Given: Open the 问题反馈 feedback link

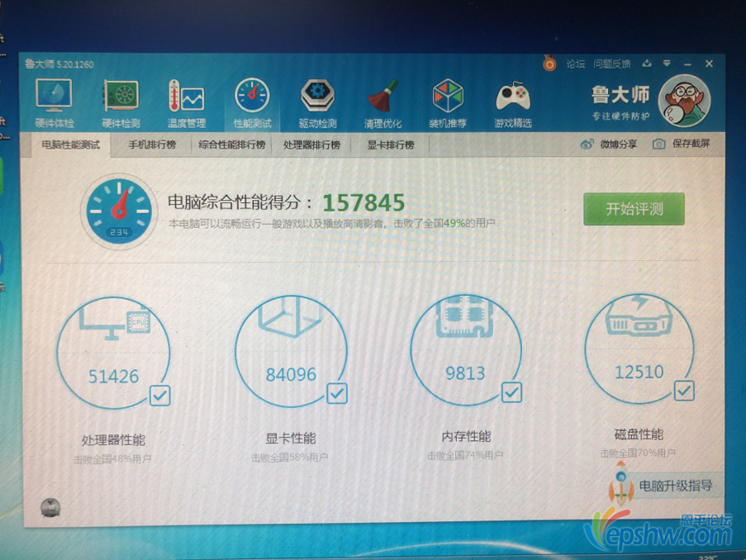Looking at the screenshot, I should (x=612, y=64).
